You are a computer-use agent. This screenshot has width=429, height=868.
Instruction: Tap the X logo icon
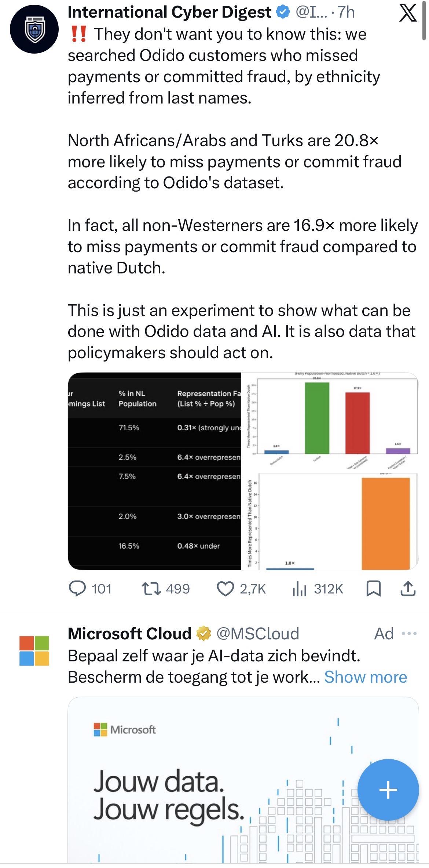click(x=407, y=13)
